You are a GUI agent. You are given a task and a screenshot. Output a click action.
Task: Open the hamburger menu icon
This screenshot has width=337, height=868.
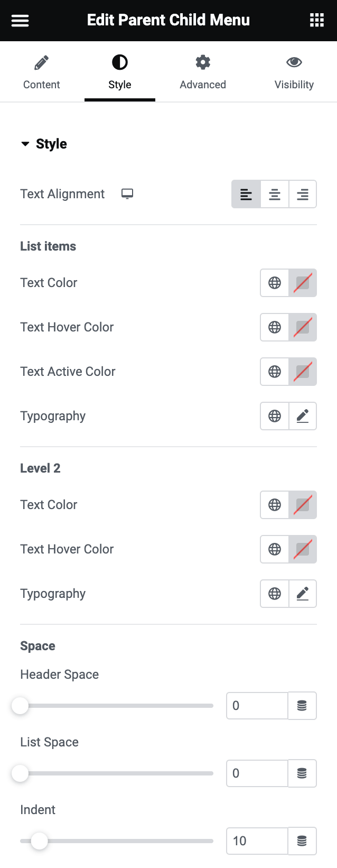coord(20,21)
